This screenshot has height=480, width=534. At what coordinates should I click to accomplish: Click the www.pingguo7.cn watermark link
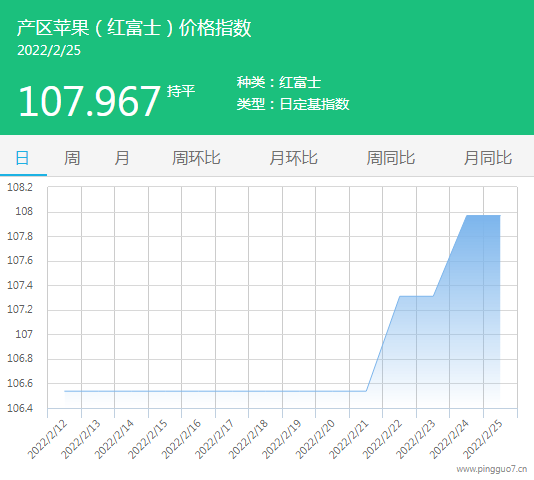click(x=492, y=469)
